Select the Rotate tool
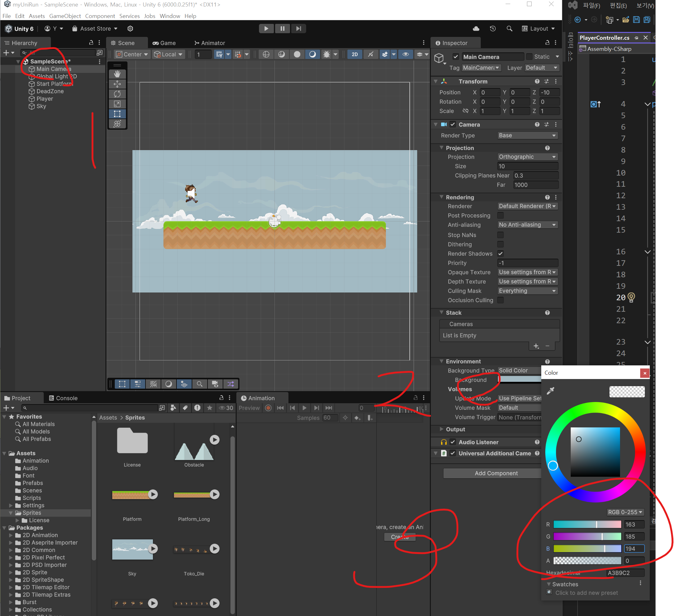 (117, 94)
